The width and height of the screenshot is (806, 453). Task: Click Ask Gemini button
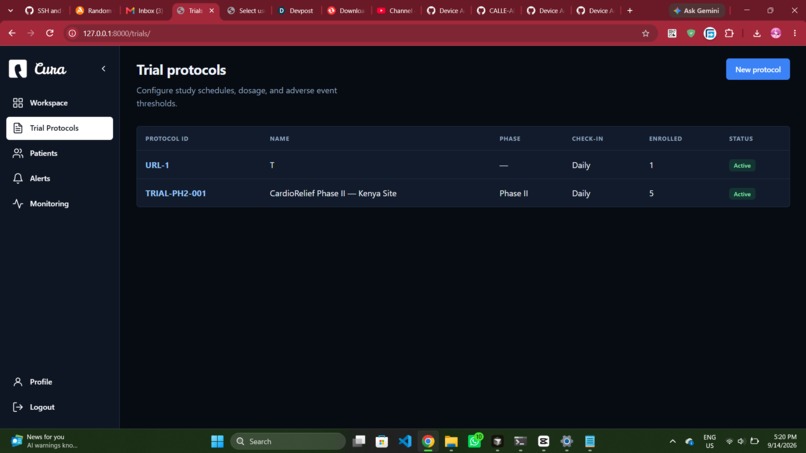click(697, 11)
